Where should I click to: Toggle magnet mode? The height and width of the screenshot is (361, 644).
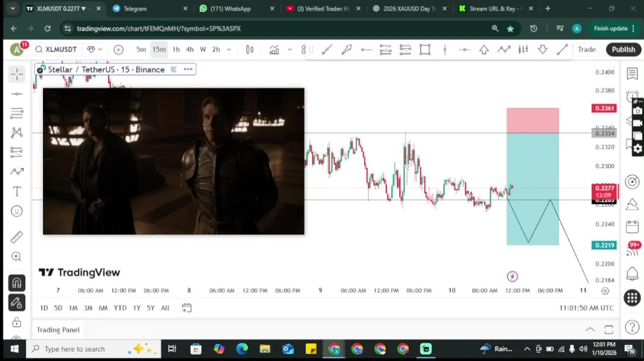point(17,283)
